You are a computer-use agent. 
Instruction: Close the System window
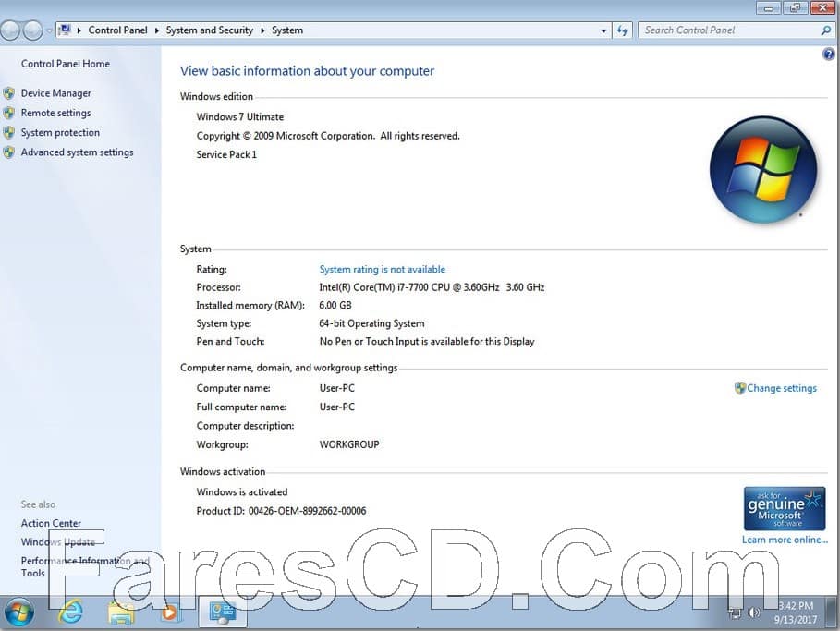click(x=822, y=7)
